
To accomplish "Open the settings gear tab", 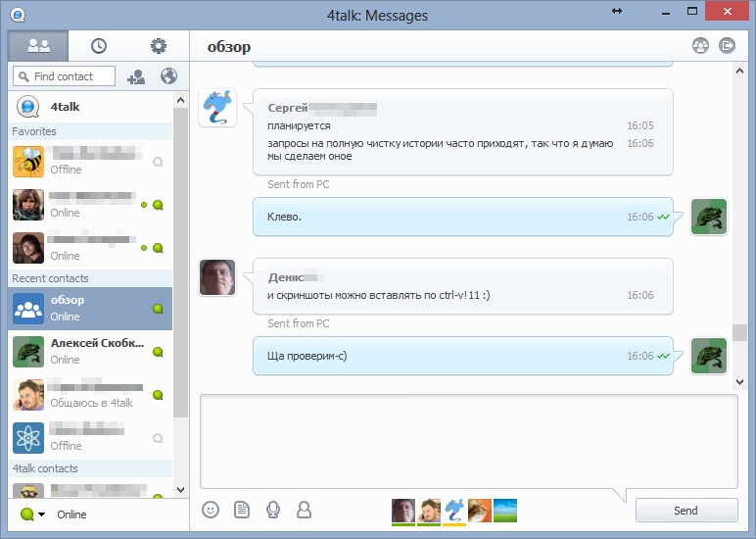I will [x=158, y=45].
